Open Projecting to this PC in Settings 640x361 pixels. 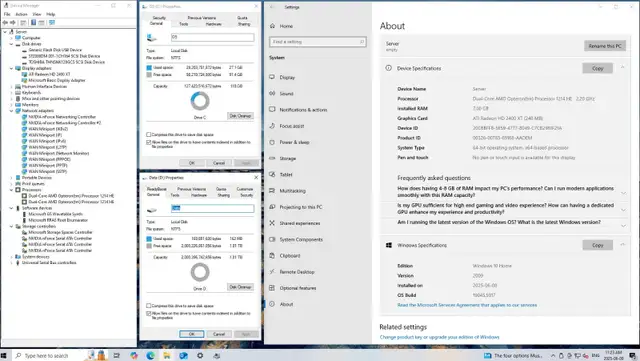[300, 207]
